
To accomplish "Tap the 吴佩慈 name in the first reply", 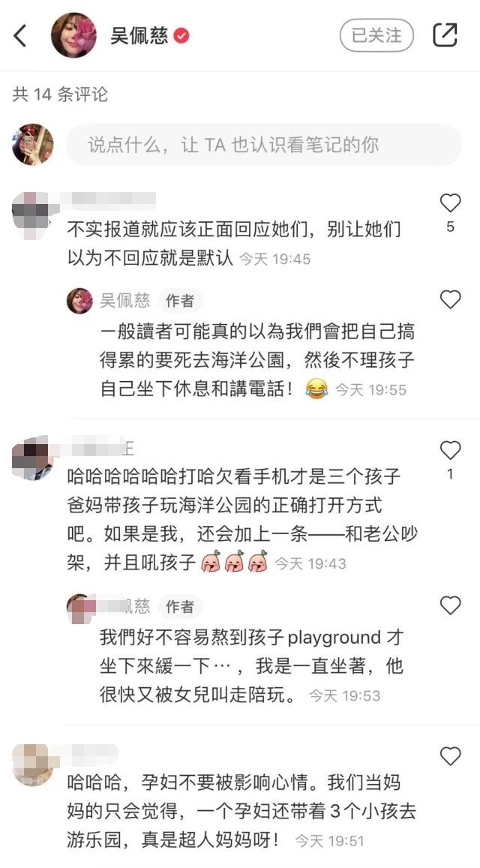I will [x=124, y=301].
